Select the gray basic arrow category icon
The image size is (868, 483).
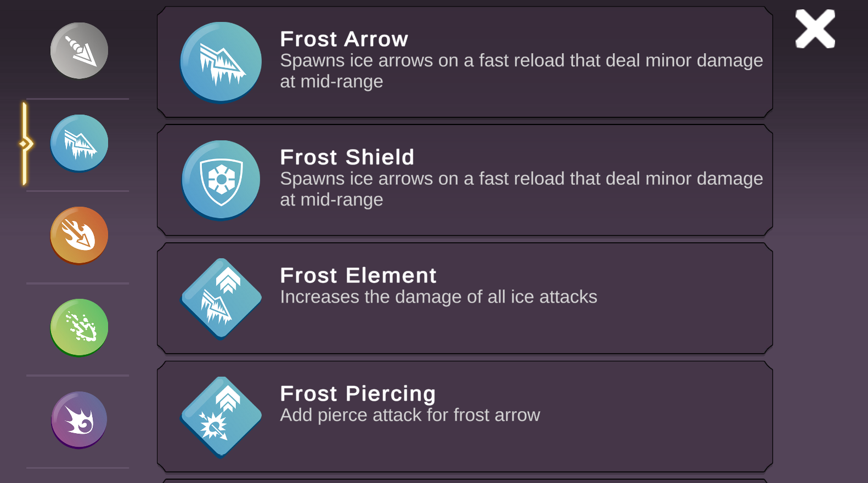(79, 50)
